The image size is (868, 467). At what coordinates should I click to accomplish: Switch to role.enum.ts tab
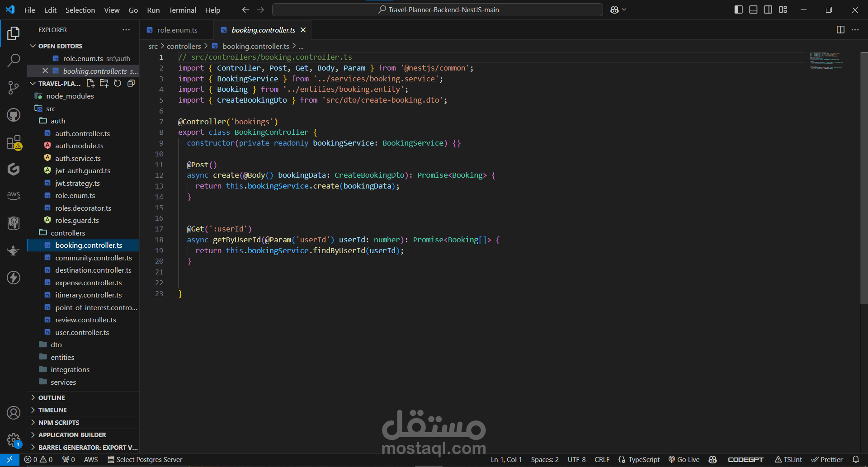point(177,30)
